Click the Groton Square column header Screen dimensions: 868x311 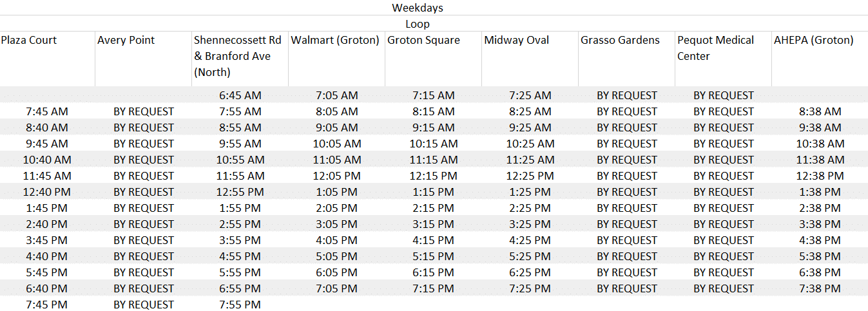click(424, 40)
